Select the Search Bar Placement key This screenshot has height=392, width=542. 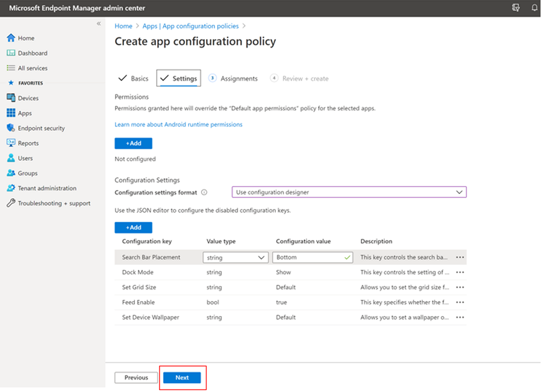151,257
